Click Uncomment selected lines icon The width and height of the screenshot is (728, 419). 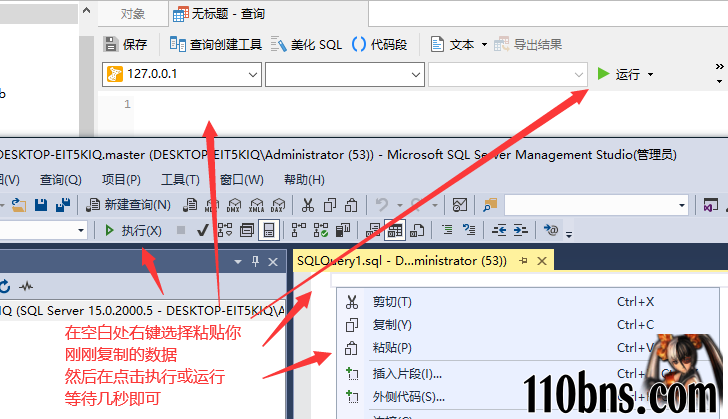coord(469,230)
